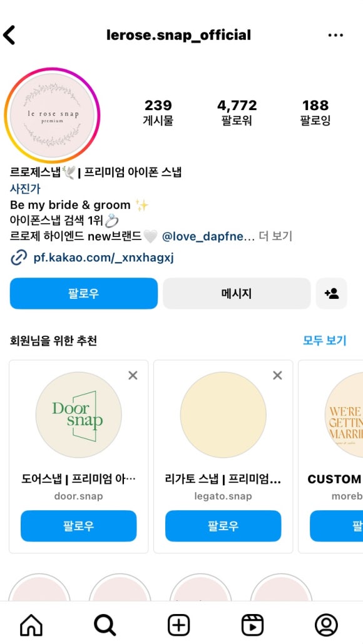
Task: View the 4,772 팔로워 list
Action: pyautogui.click(x=237, y=112)
